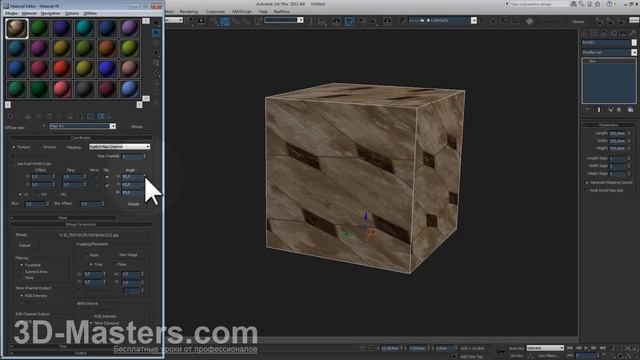
Task: Click the Configure Modifier Sets icon
Action: click(x=630, y=110)
